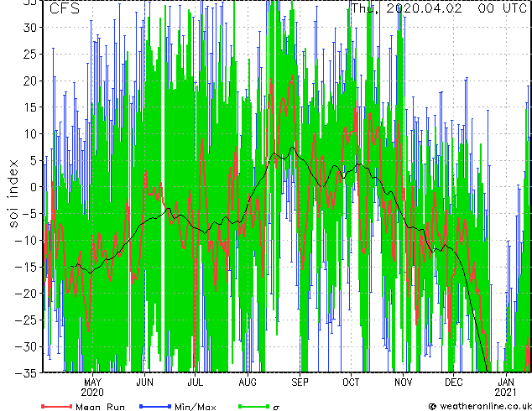Viewport: 532px width, 411px height.
Task: Click the '00 UTC' time label
Action: click(x=503, y=8)
